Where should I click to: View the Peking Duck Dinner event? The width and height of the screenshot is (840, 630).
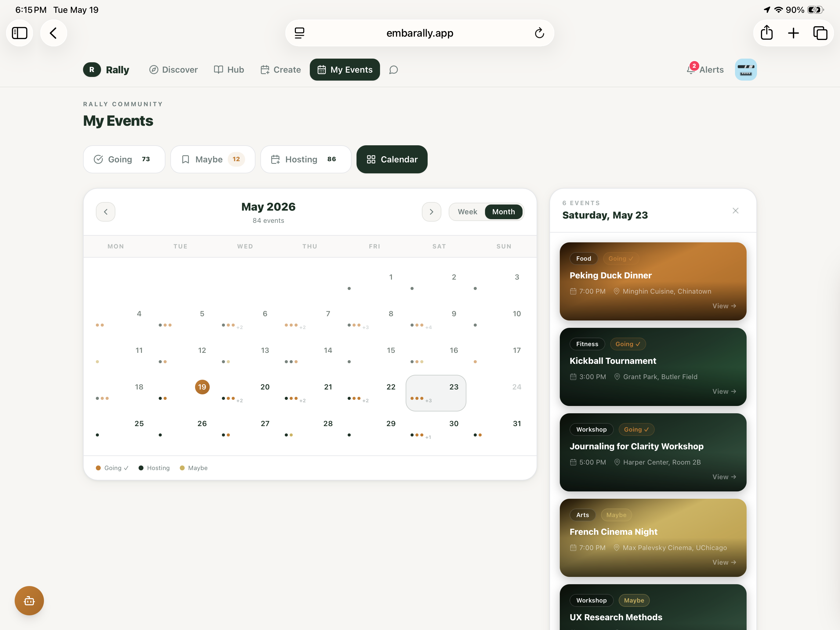click(x=724, y=306)
